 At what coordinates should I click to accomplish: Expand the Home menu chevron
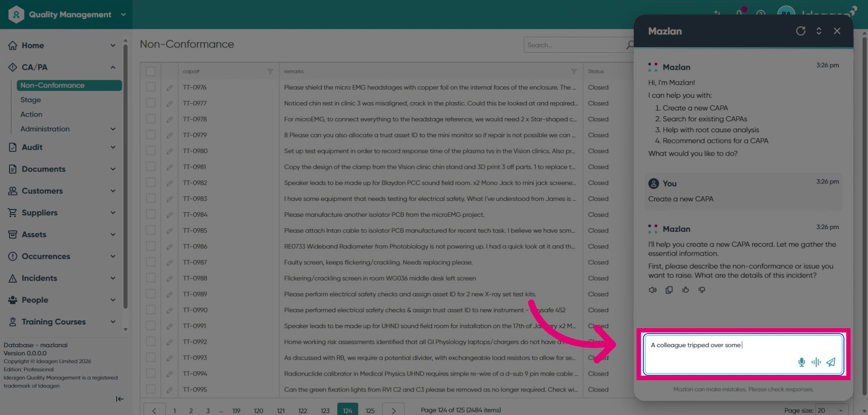(113, 45)
